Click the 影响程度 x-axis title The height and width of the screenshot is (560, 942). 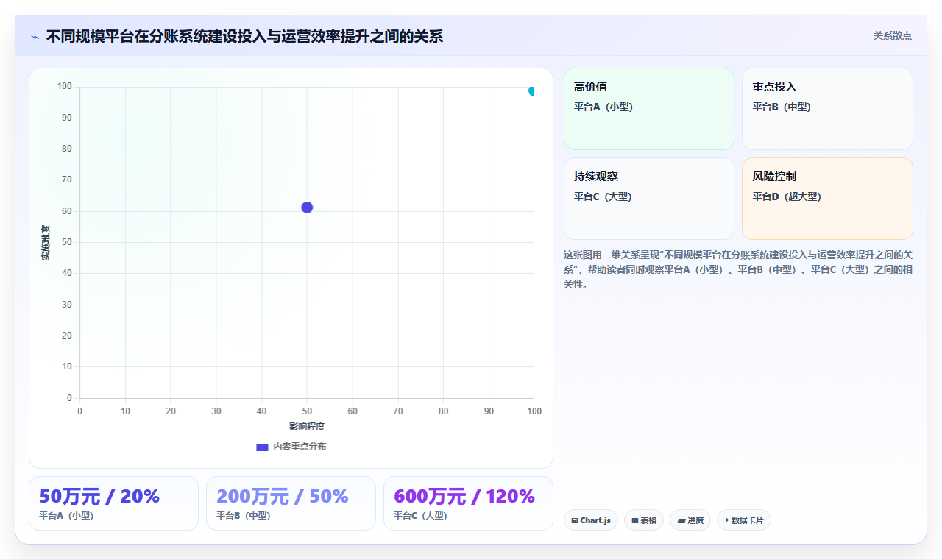(307, 427)
